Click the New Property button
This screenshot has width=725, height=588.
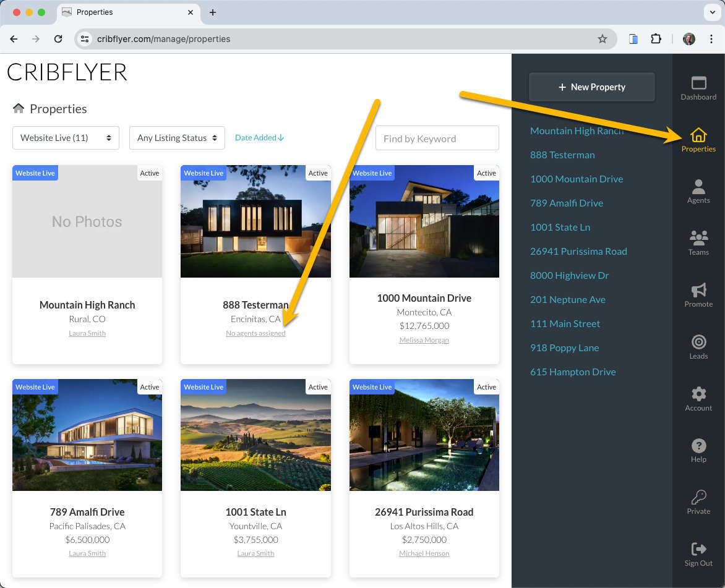[x=592, y=87]
